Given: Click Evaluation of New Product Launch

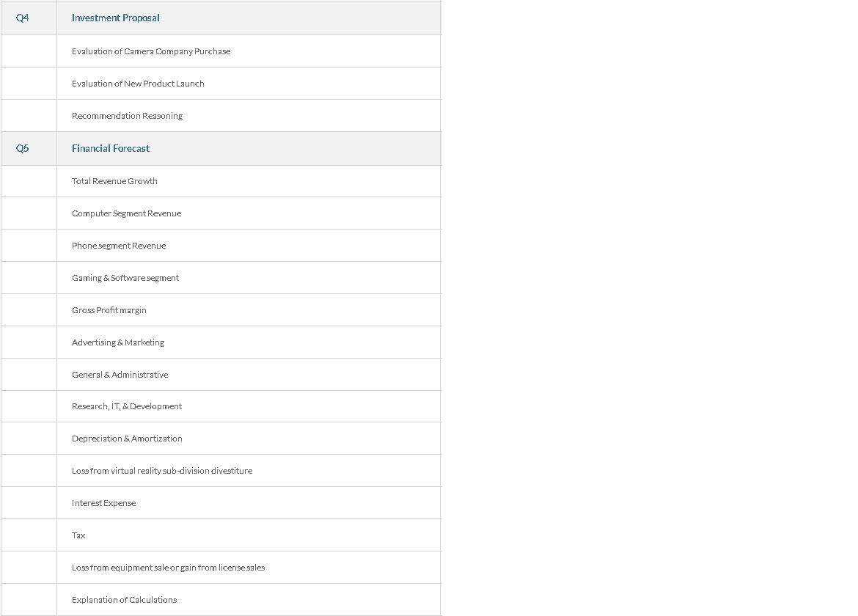Looking at the screenshot, I should pyautogui.click(x=138, y=84).
